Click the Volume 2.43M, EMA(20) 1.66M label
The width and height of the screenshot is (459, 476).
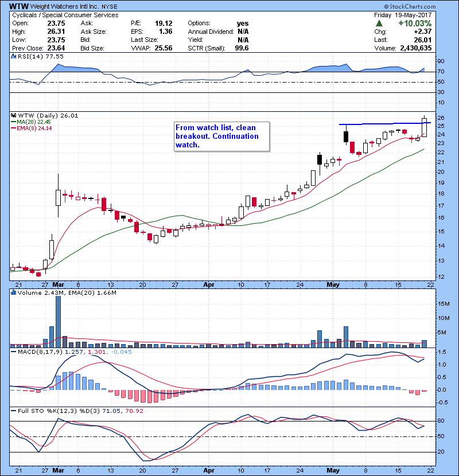click(x=67, y=292)
